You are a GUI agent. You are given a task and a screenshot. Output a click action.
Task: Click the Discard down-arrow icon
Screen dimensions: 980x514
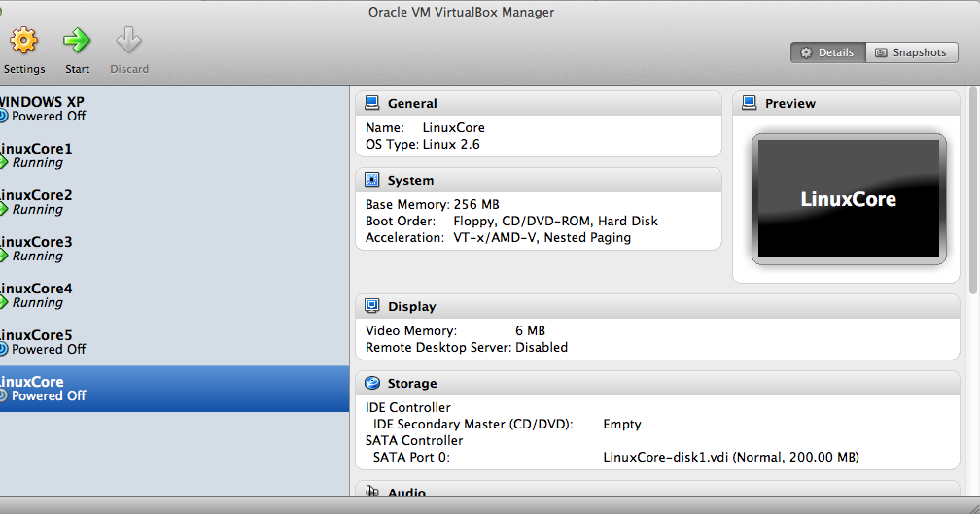[x=128, y=40]
